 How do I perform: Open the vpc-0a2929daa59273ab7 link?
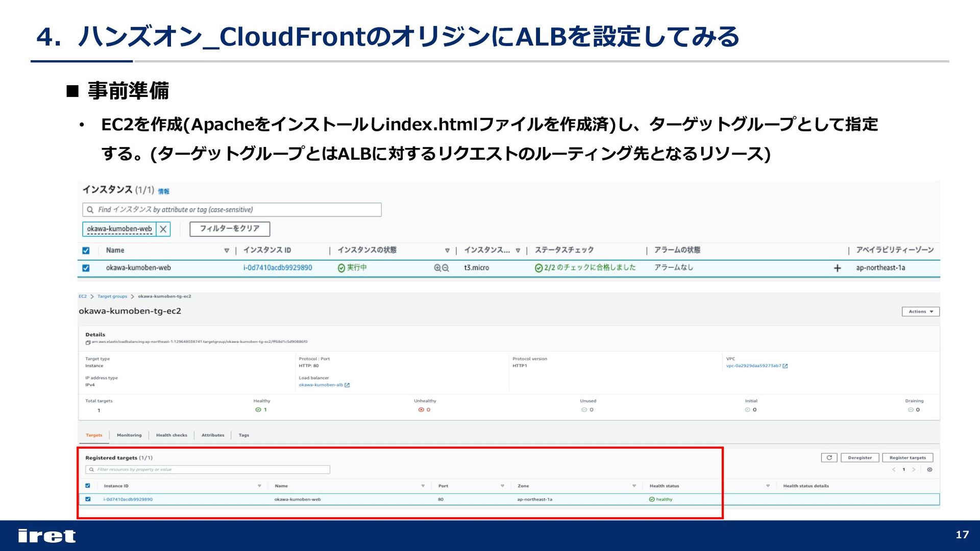(x=753, y=366)
